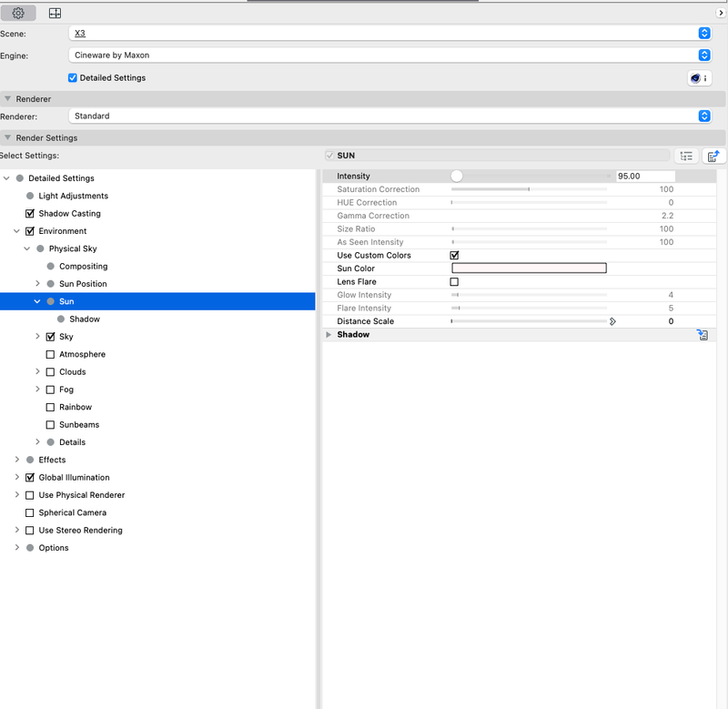
Task: Click the Sun Color swatch
Action: 529,268
